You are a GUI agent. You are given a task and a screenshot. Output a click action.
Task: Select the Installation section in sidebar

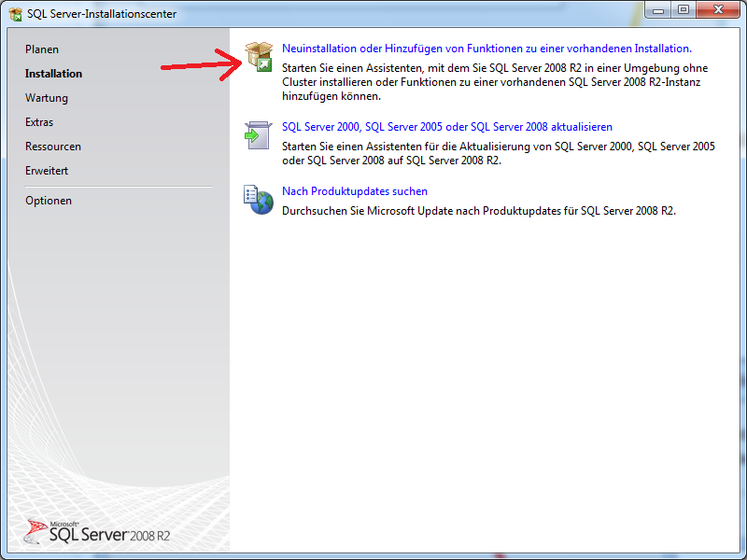[53, 74]
